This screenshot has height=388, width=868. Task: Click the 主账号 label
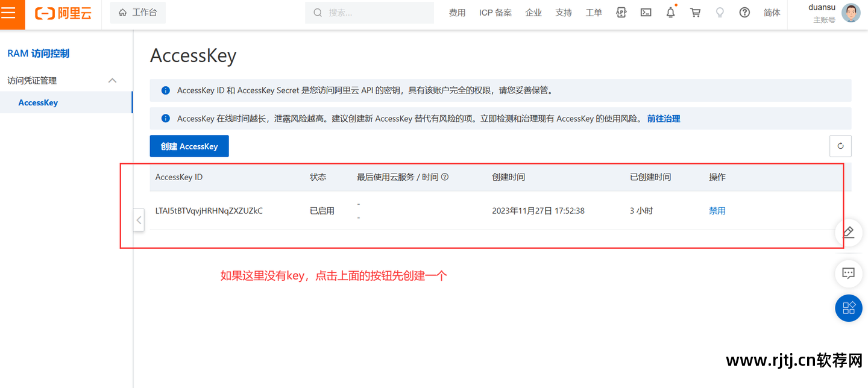click(x=824, y=20)
